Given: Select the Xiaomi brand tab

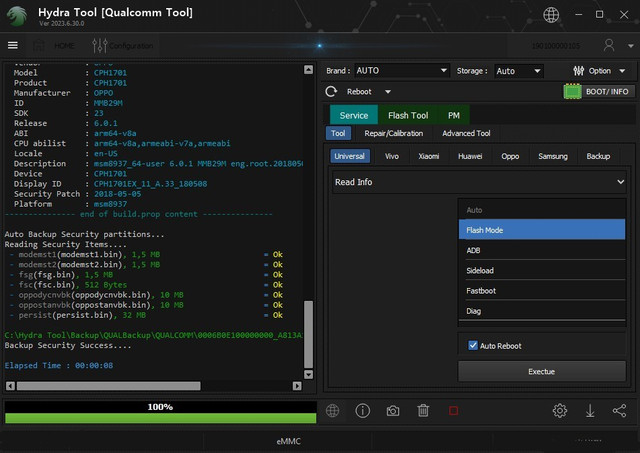Looking at the screenshot, I should click(429, 156).
